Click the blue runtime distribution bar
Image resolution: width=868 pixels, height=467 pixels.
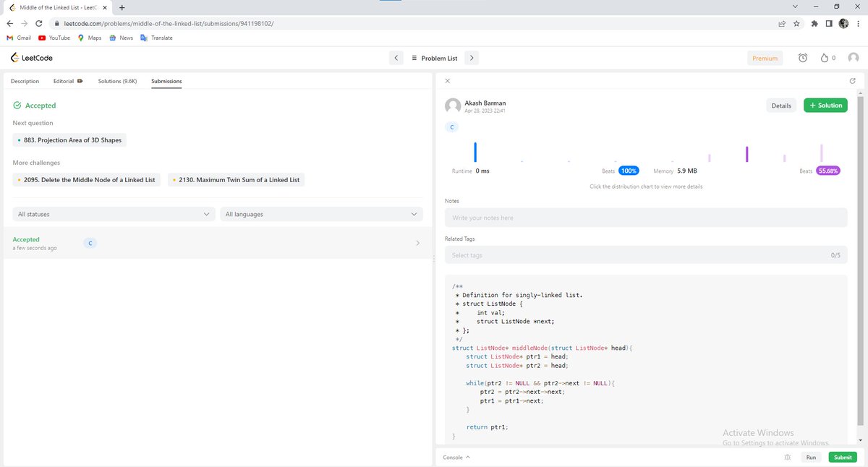point(475,152)
